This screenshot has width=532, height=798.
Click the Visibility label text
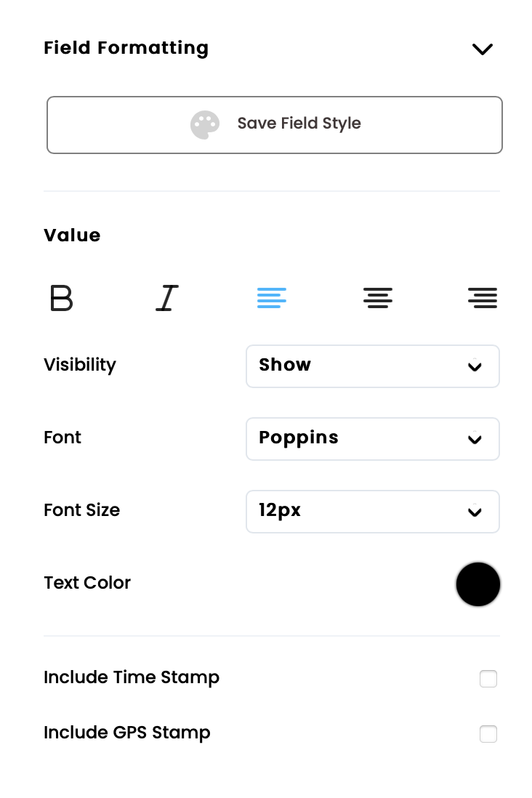coord(80,365)
